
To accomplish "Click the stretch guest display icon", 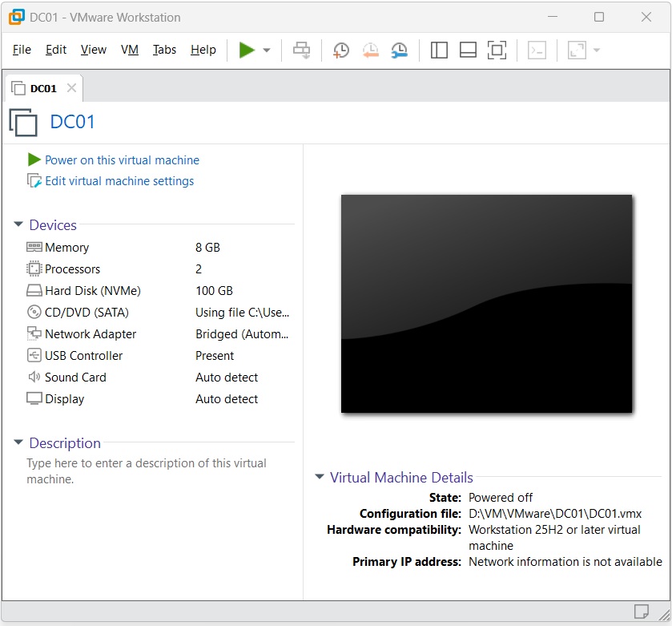I will [577, 50].
